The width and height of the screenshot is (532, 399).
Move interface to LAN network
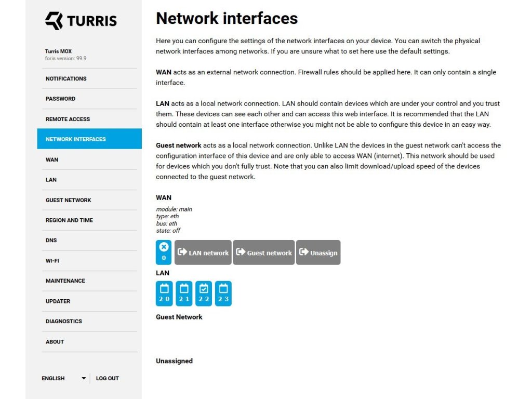tap(203, 252)
